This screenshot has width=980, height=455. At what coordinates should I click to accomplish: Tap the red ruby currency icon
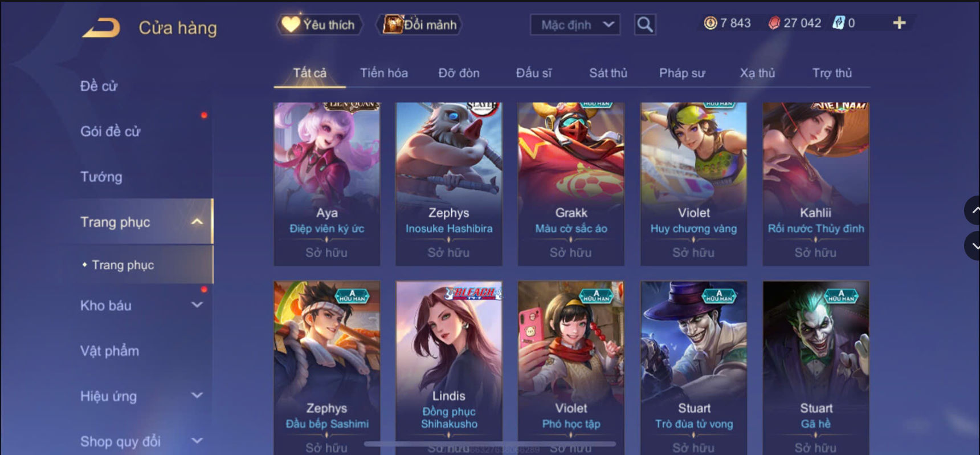coord(774,23)
